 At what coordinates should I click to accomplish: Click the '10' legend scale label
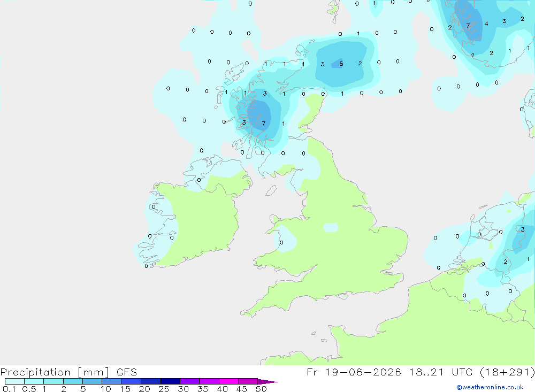106,389
